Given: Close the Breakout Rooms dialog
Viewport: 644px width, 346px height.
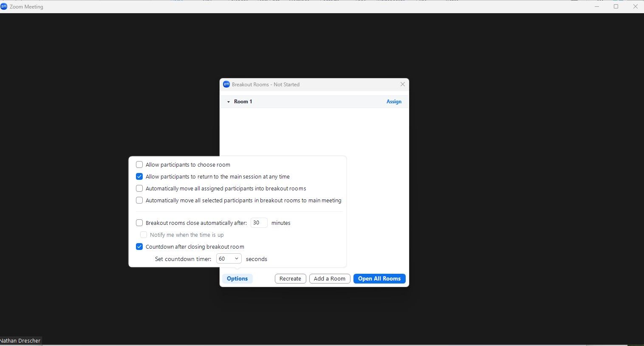Looking at the screenshot, I should (x=402, y=84).
